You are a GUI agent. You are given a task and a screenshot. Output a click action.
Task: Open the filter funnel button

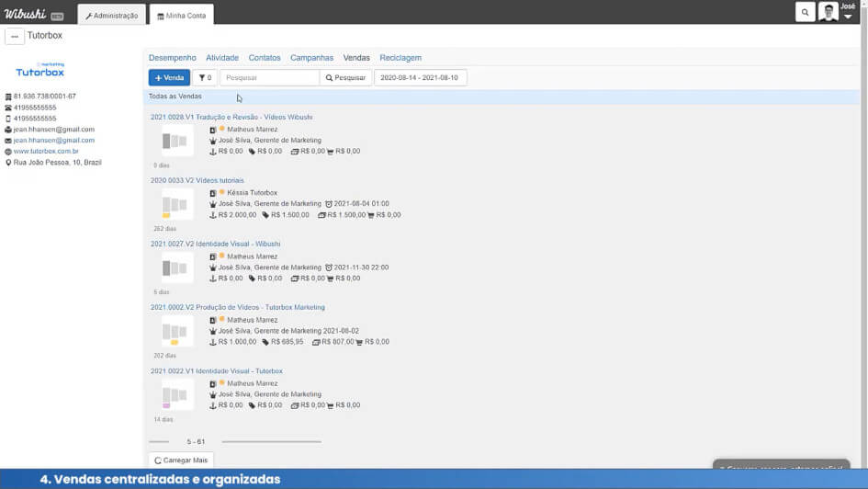[205, 77]
